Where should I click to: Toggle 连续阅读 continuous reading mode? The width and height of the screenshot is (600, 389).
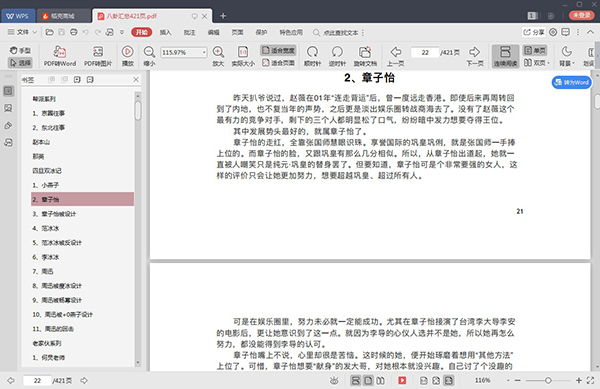505,56
